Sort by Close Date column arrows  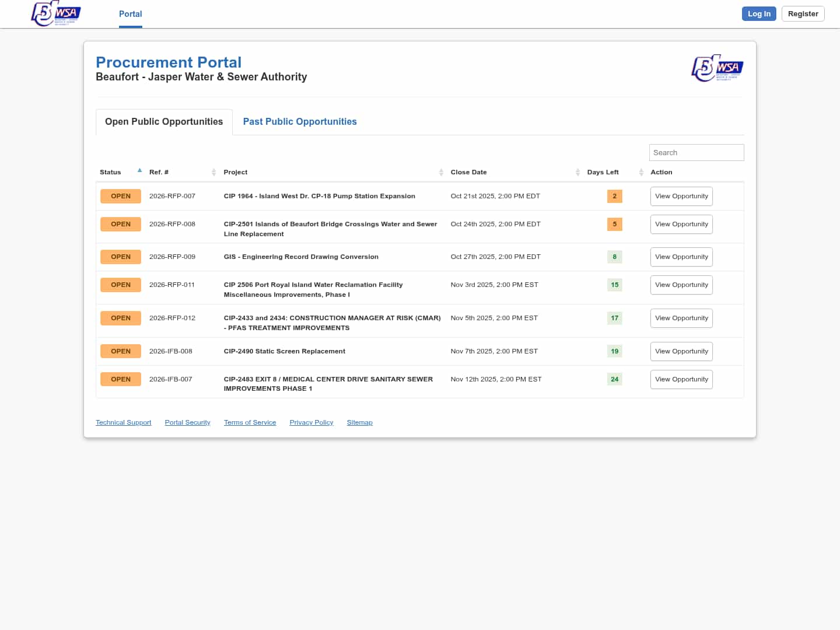click(x=577, y=172)
